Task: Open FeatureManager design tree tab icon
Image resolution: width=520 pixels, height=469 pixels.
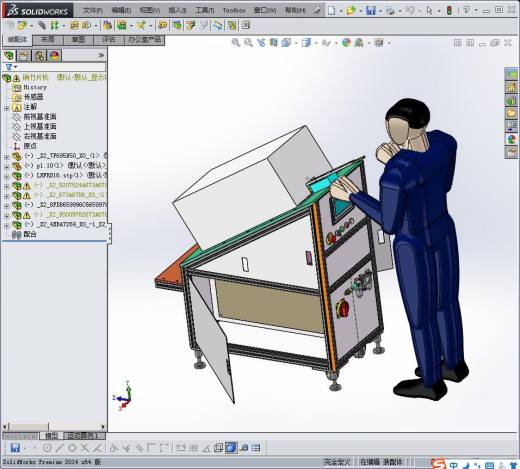Action: pyautogui.click(x=9, y=55)
